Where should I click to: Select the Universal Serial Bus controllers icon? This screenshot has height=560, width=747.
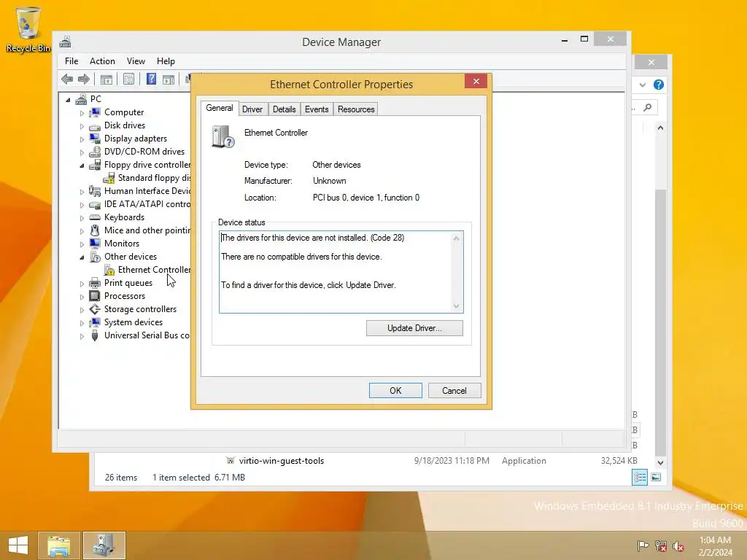[x=95, y=335]
